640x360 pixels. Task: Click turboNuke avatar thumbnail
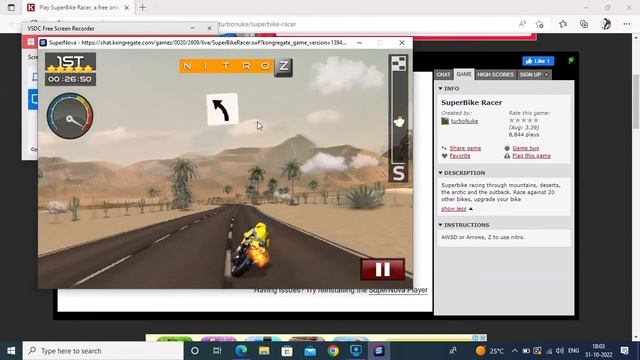tap(445, 121)
